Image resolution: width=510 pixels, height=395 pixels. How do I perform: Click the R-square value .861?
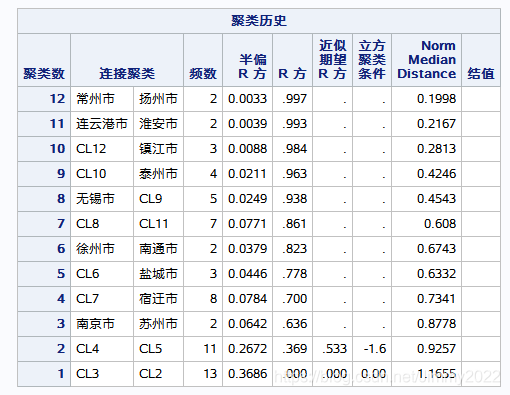294,224
